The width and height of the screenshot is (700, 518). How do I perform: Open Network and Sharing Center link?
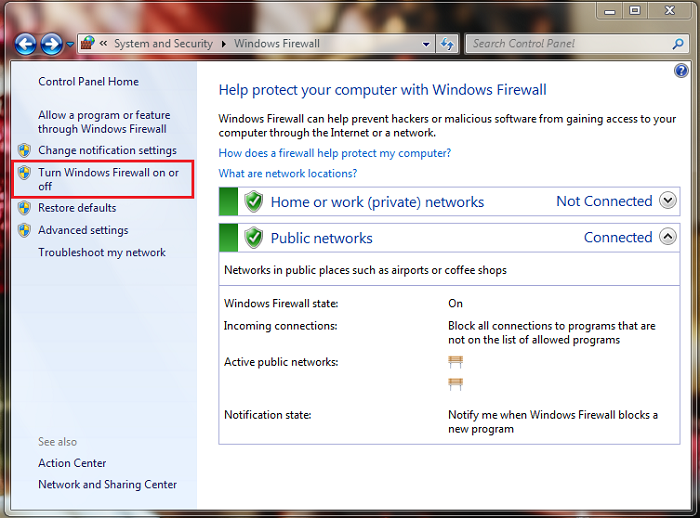click(107, 485)
